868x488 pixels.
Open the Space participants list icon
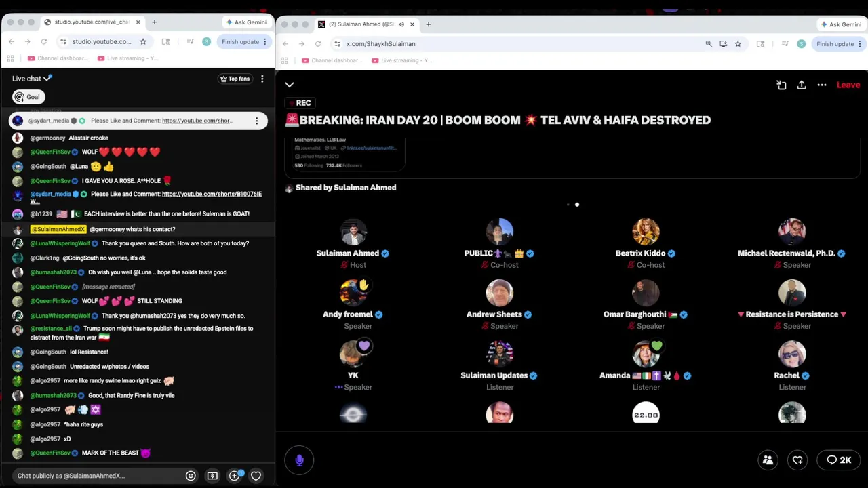coord(768,460)
